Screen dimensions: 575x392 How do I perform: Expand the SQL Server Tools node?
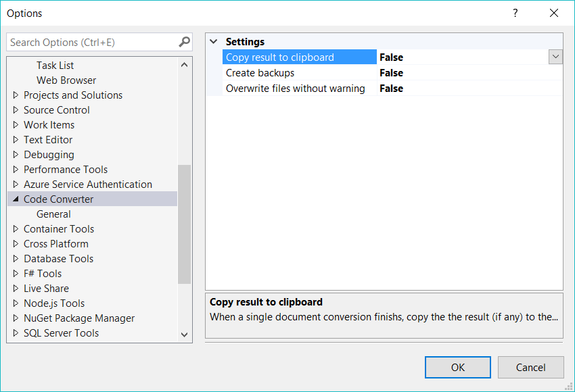[x=16, y=333]
